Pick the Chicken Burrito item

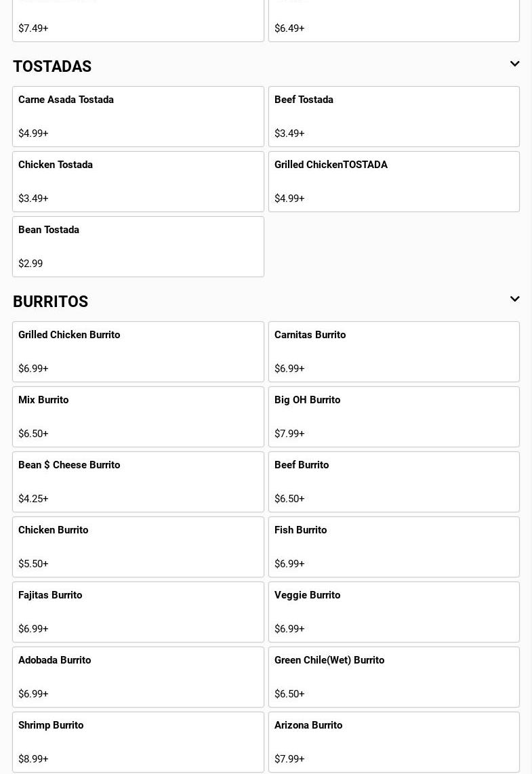click(x=138, y=547)
